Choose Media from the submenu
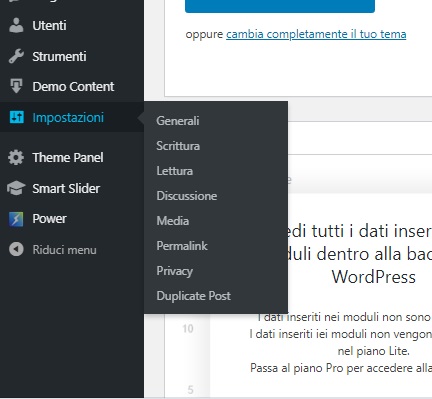The height and width of the screenshot is (399, 432). pyautogui.click(x=173, y=221)
